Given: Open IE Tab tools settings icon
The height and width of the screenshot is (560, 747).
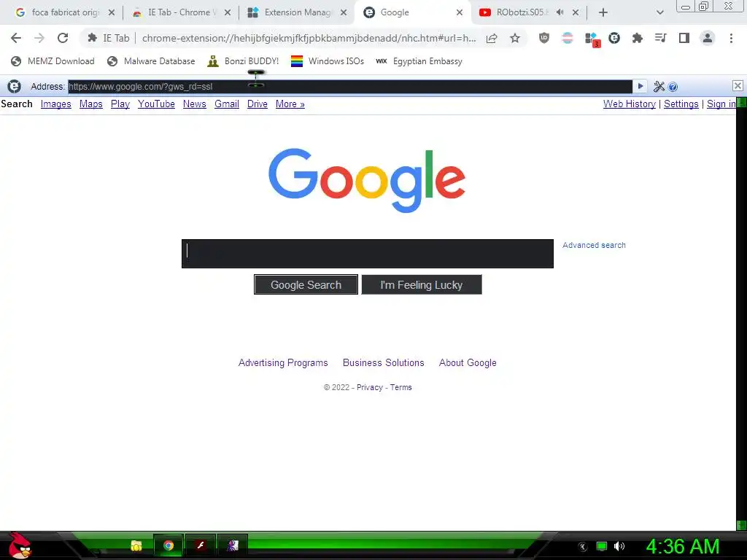Looking at the screenshot, I should click(x=659, y=86).
